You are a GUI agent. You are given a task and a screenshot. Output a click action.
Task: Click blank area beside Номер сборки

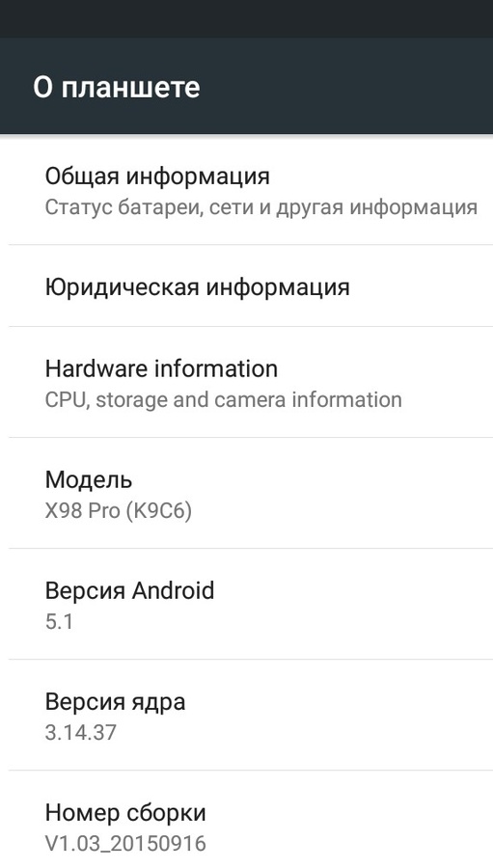(x=349, y=813)
